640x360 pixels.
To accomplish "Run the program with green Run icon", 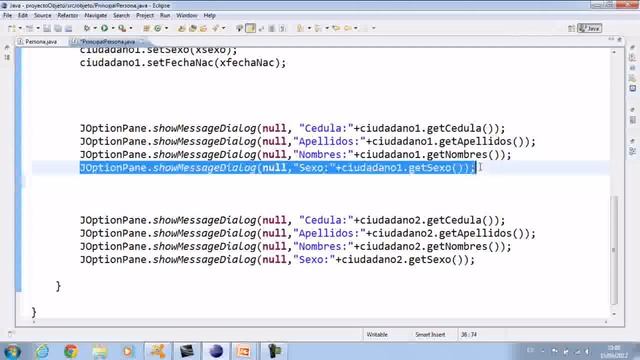I will tap(104, 28).
